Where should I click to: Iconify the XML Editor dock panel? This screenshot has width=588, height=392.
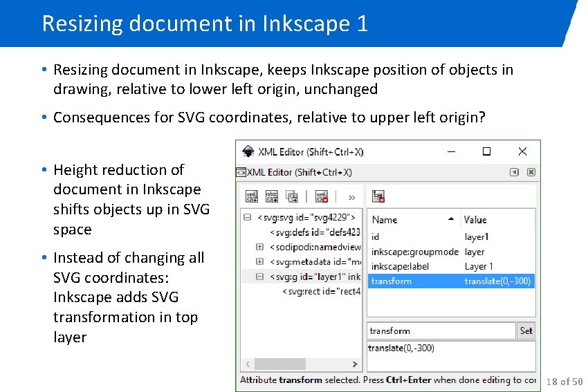click(x=514, y=172)
